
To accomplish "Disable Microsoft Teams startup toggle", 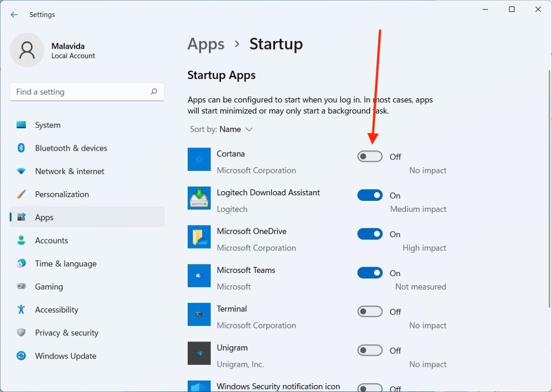I will click(370, 273).
